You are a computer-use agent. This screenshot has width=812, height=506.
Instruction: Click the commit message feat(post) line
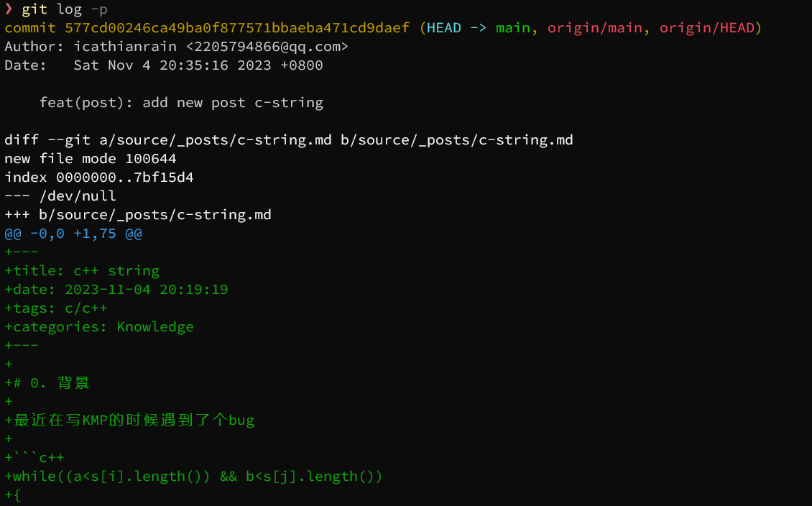(181, 103)
